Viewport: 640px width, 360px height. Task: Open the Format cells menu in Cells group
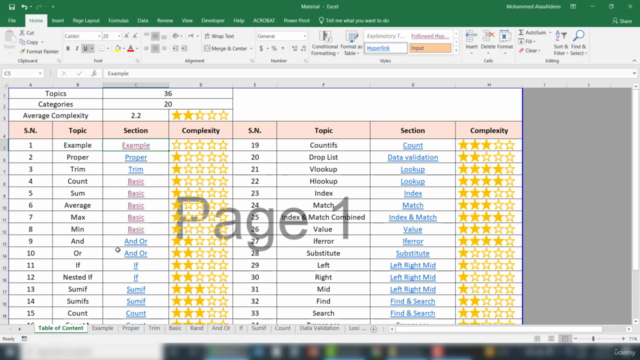point(505,41)
